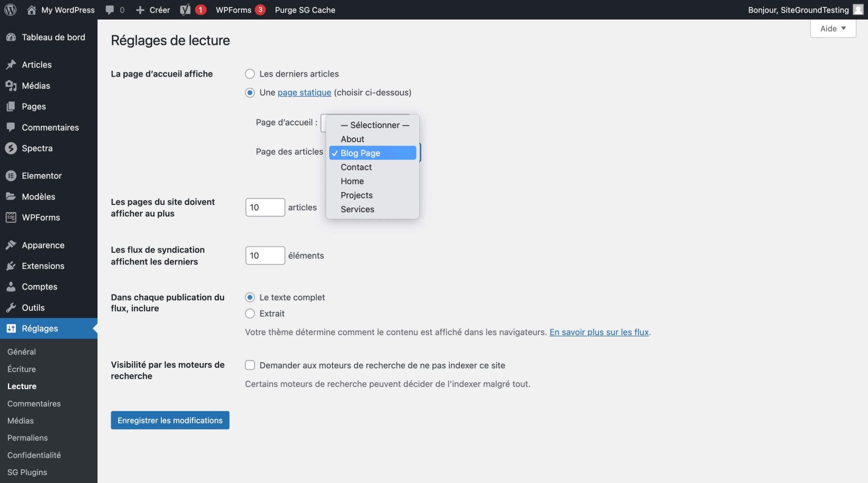Click the Pages icon in sidebar
Screen dimensions: 868x483
[x=11, y=106]
